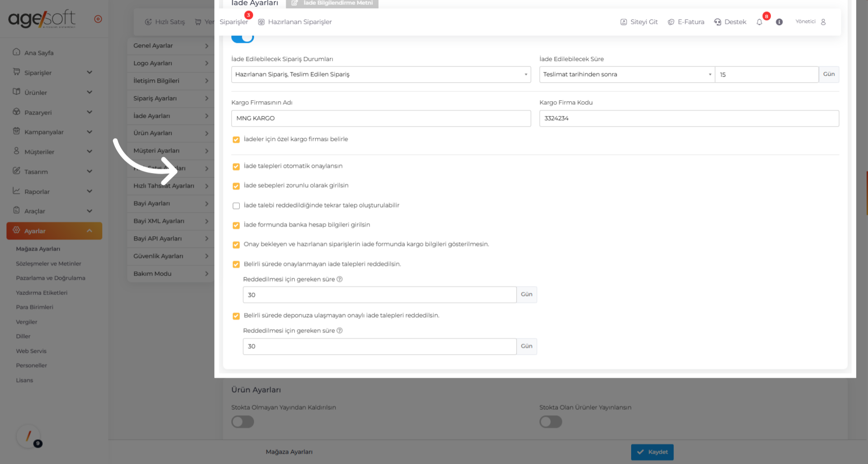Click the Kaydet save button
Screen dimensions: 868x464
652,452
